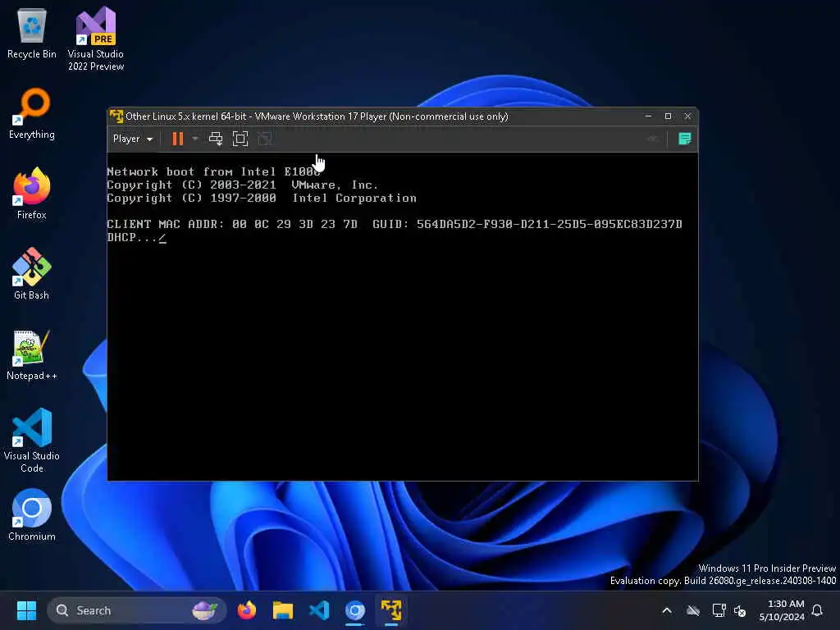This screenshot has width=840, height=630.
Task: Open Firefox from the taskbar
Action: 247,610
